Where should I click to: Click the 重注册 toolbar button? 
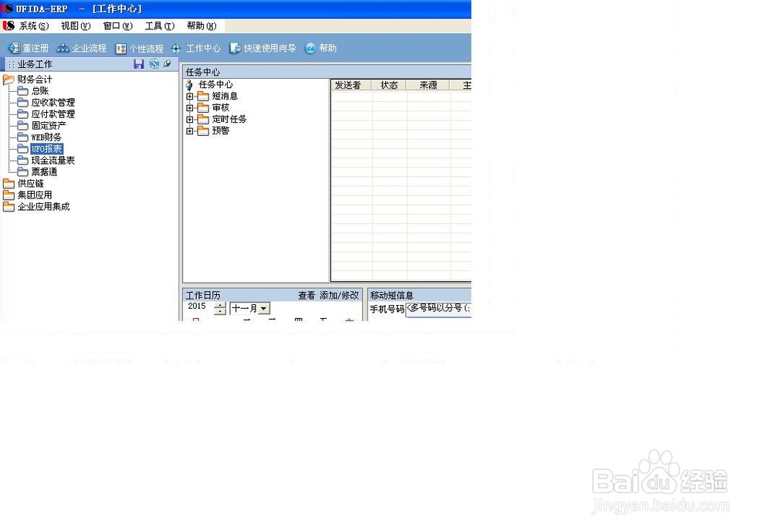tap(29, 48)
